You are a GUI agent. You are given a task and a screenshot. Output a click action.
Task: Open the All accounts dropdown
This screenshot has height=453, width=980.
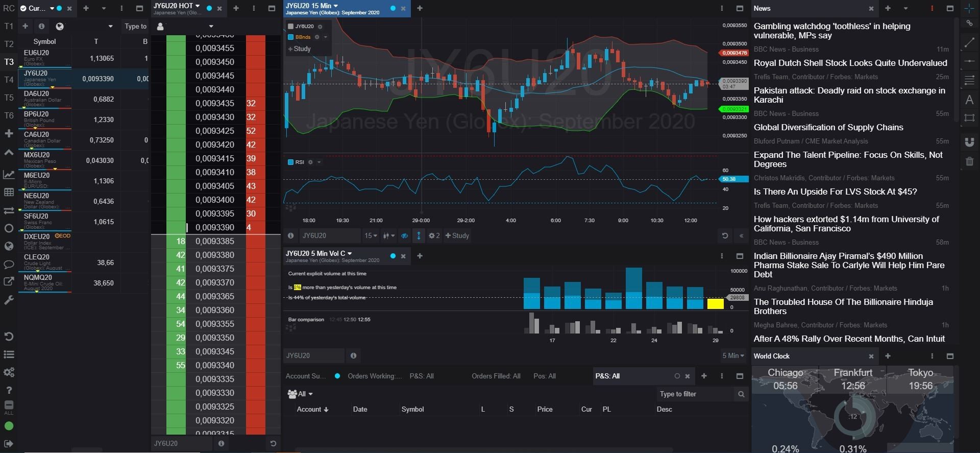pos(301,394)
